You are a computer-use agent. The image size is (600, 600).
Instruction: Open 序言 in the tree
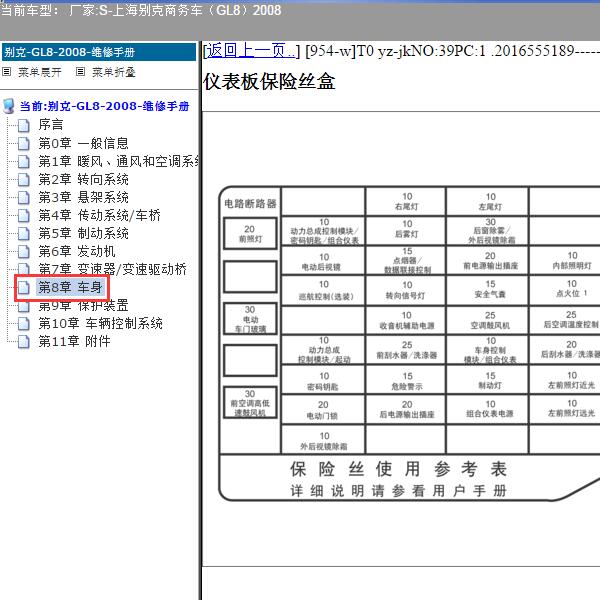tap(51, 125)
